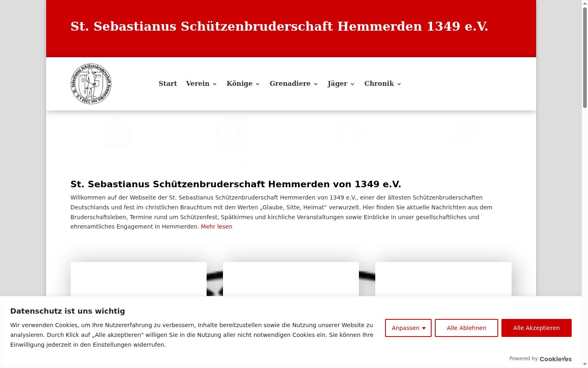This screenshot has height=368, width=588.
Task: Expand the Verein dropdown menu
Action: click(201, 83)
